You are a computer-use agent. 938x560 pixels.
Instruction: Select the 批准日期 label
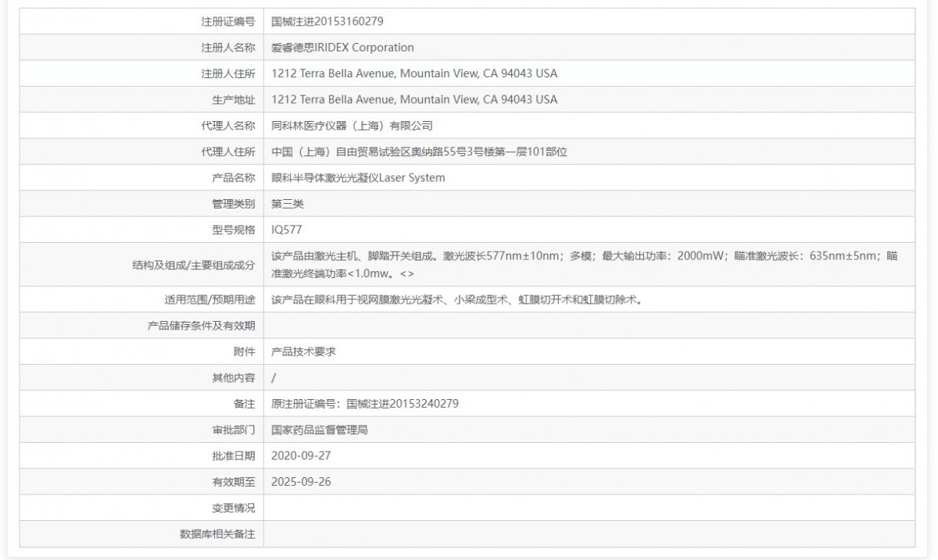click(x=234, y=455)
